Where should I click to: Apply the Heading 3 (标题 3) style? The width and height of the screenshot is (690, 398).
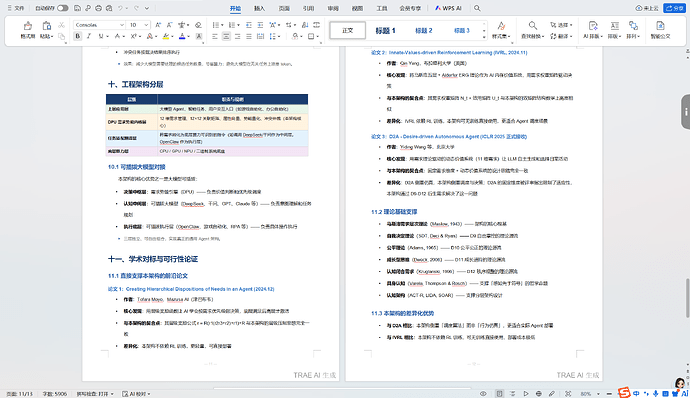[462, 30]
